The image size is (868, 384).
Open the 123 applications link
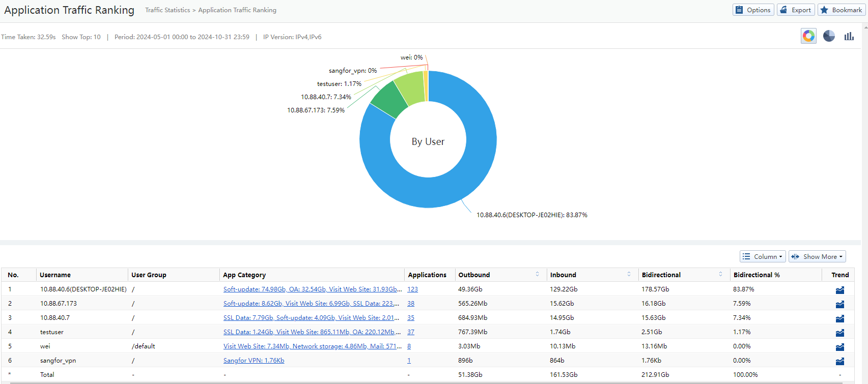coord(412,289)
